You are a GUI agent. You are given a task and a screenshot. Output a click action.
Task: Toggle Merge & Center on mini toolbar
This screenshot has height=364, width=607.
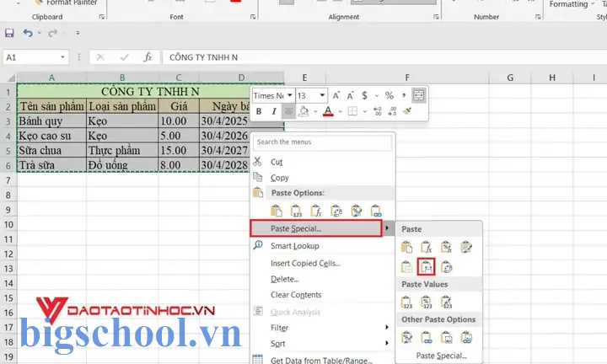(418, 95)
